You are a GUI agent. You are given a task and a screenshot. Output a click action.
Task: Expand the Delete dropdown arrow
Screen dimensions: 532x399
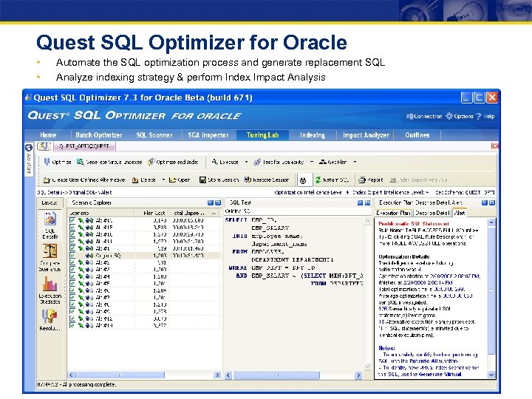pyautogui.click(x=163, y=180)
